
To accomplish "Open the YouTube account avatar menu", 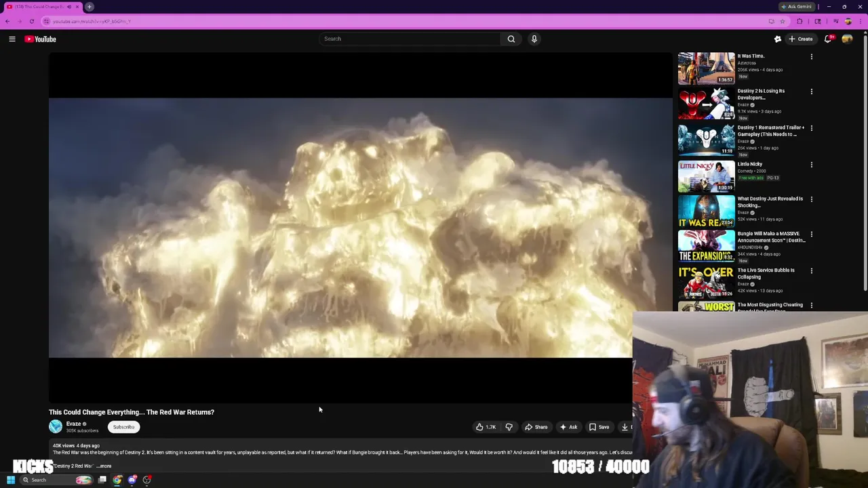I will click(x=847, y=39).
